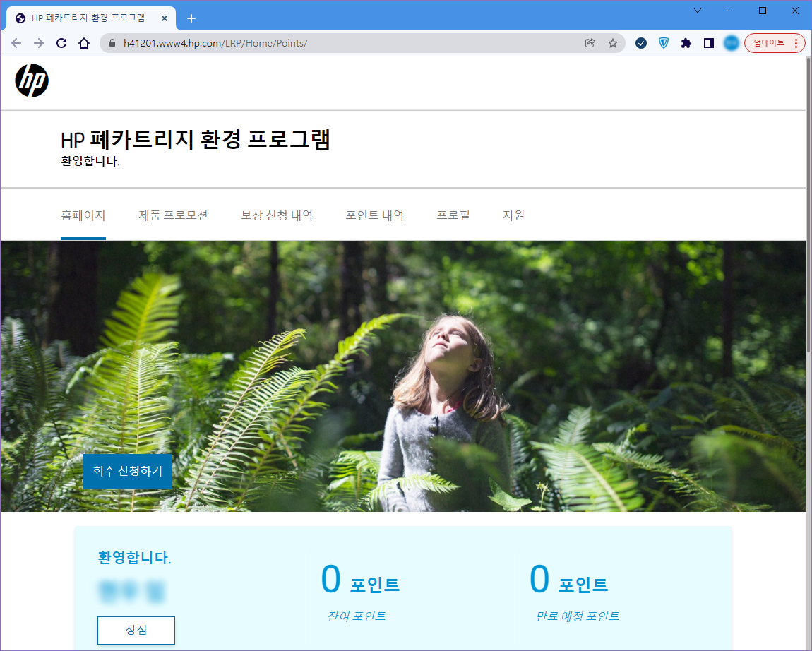This screenshot has width=812, height=651.
Task: Open the 제품 프로모션 tab
Action: point(173,215)
